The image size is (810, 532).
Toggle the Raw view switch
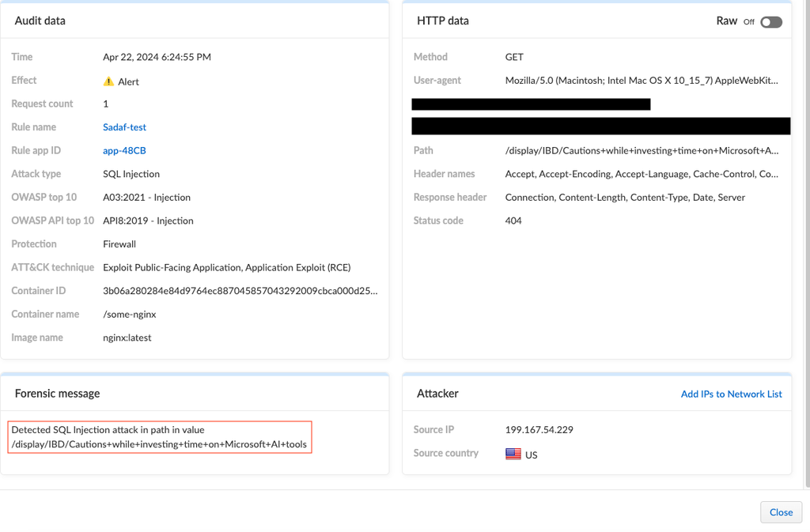pos(770,22)
